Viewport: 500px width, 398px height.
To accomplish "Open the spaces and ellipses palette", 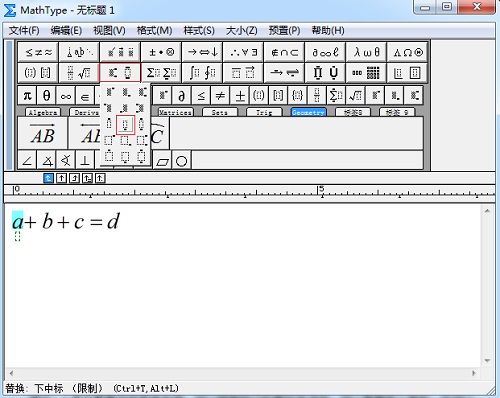I will pyautogui.click(x=79, y=52).
